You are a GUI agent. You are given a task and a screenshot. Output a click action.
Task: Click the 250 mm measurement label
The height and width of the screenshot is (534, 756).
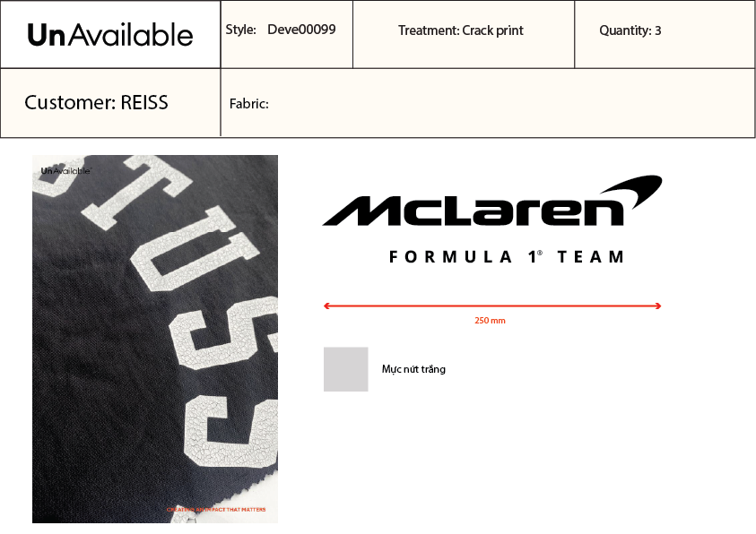[490, 321]
